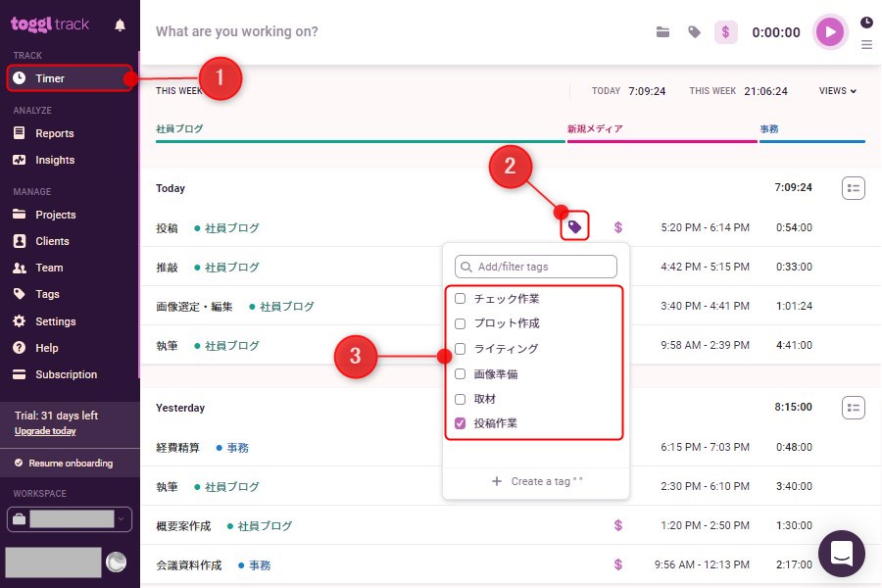Toggle billable on 投稿 entry

click(x=618, y=227)
